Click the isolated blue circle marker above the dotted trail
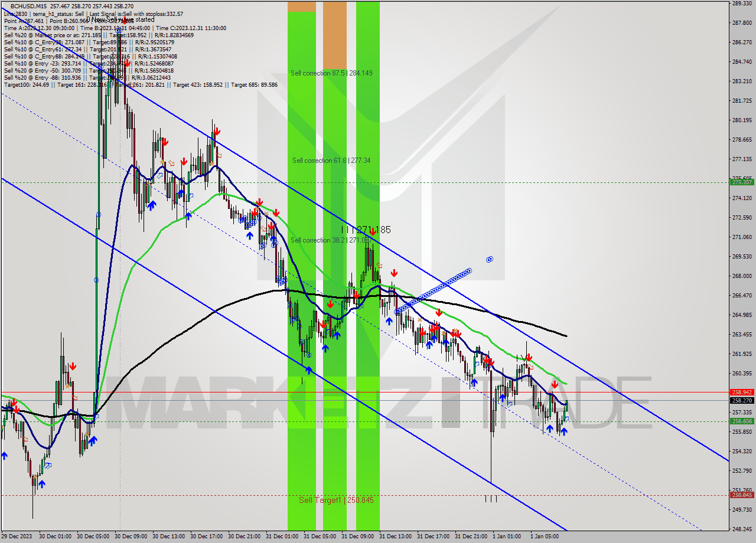 click(x=490, y=259)
